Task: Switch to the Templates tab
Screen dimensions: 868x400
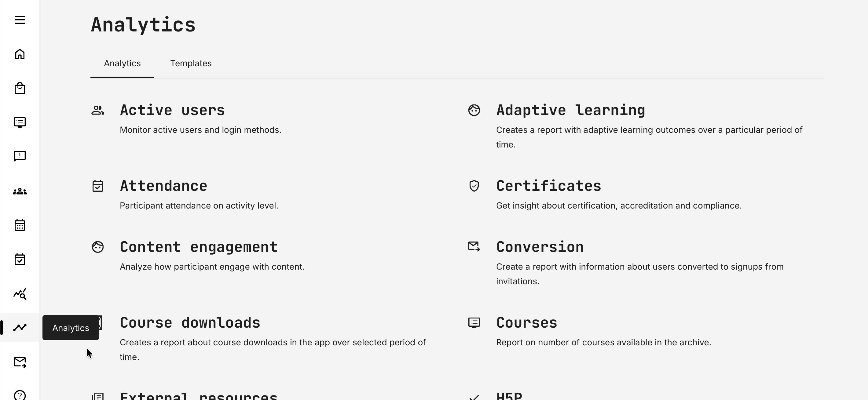Action: [x=191, y=63]
